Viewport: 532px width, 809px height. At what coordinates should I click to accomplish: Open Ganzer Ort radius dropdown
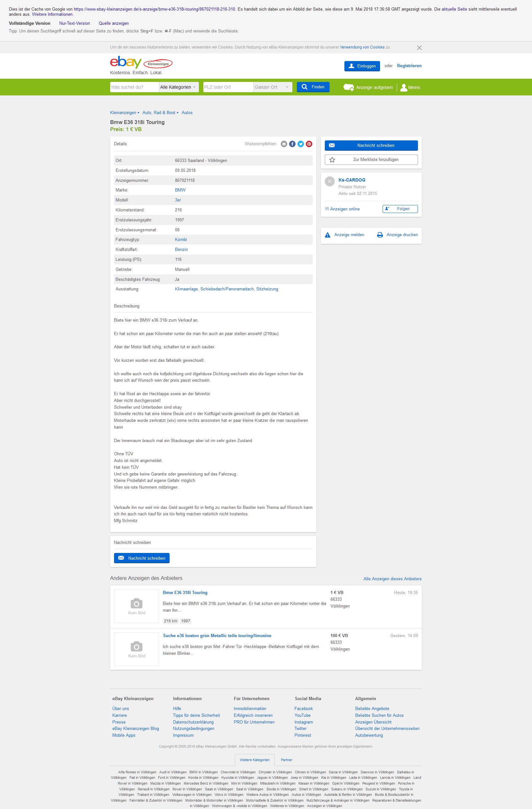273,87
